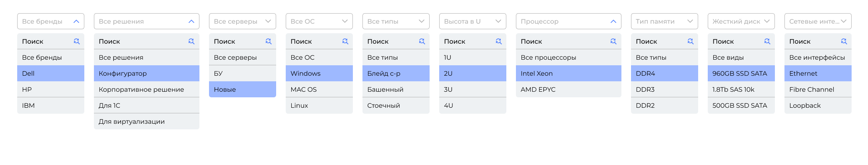The height and width of the screenshot is (165, 868).
Task: Click the search field in memory type list
Action: [659, 41]
